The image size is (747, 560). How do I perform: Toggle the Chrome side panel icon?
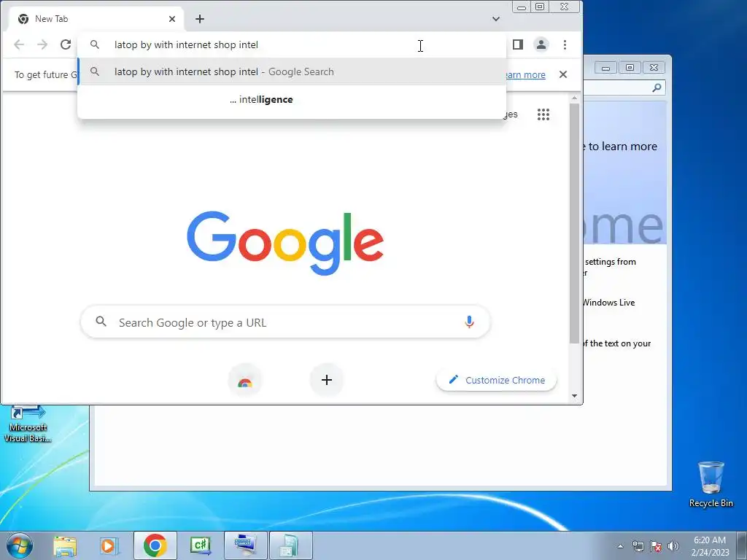coord(518,44)
